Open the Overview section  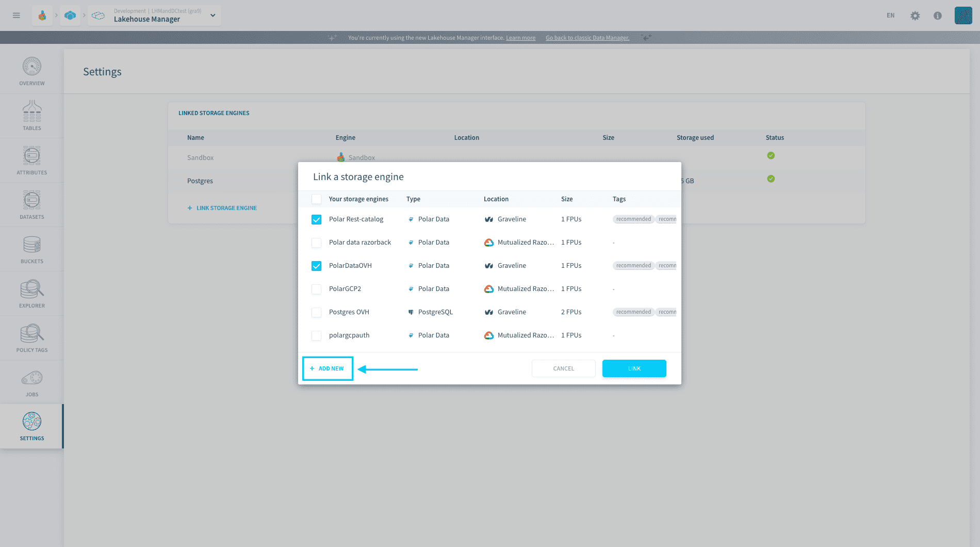[32, 71]
